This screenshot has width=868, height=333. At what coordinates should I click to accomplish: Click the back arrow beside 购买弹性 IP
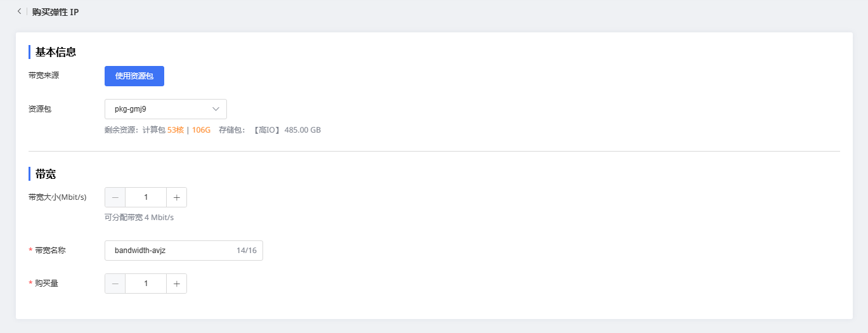[19, 11]
